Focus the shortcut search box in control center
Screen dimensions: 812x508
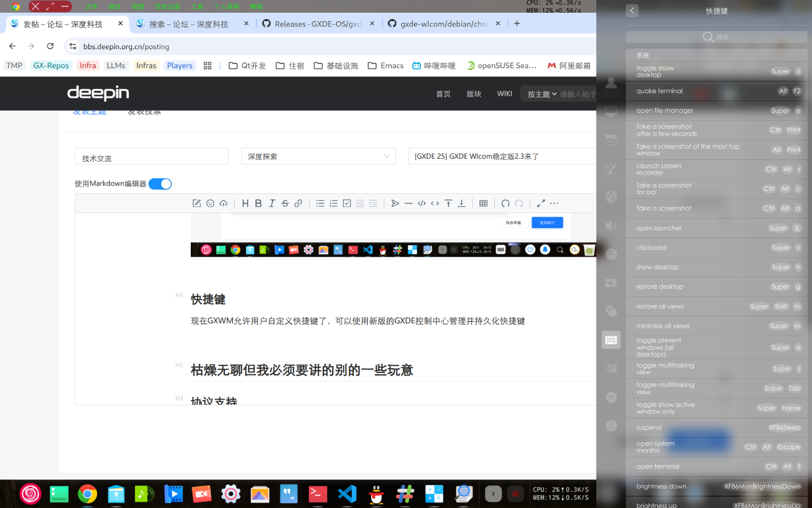point(717,37)
